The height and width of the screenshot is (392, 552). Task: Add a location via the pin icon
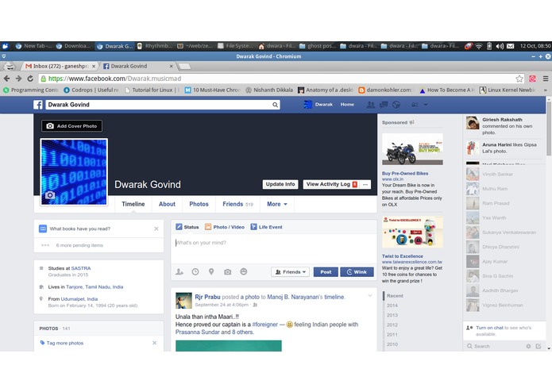pos(211,271)
